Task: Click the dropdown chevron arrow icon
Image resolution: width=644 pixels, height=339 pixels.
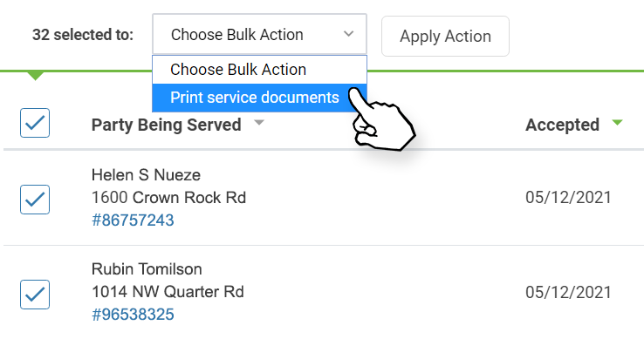Action: click(349, 34)
